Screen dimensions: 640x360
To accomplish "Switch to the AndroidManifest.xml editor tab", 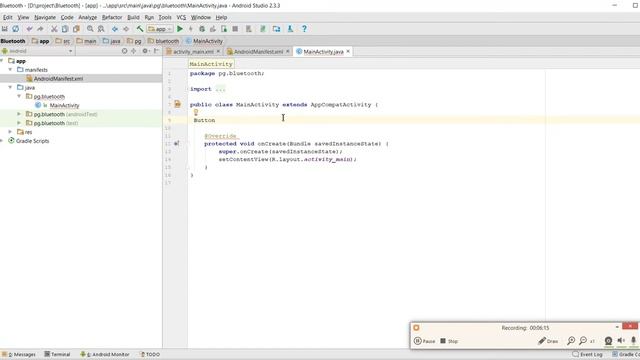I will [258, 52].
